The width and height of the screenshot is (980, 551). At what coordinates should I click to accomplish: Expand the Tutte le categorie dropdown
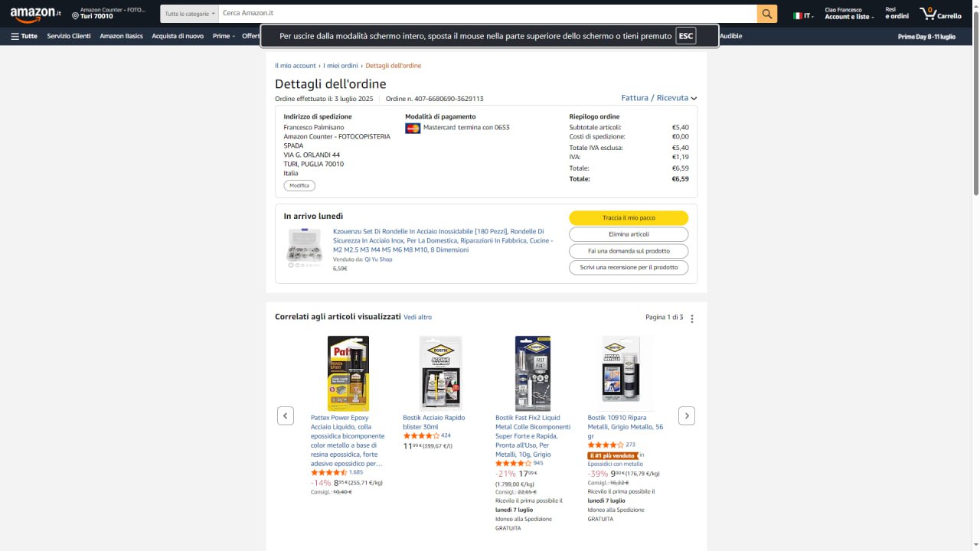189,14
